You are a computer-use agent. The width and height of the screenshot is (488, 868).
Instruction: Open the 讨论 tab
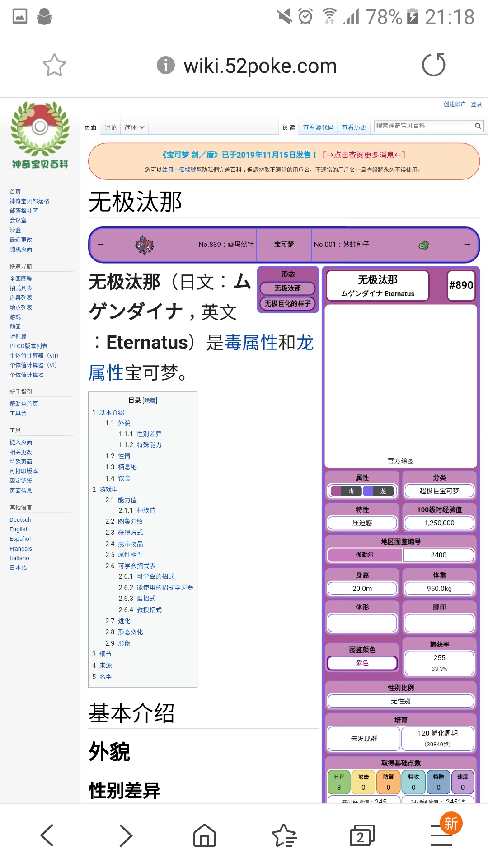(x=110, y=127)
